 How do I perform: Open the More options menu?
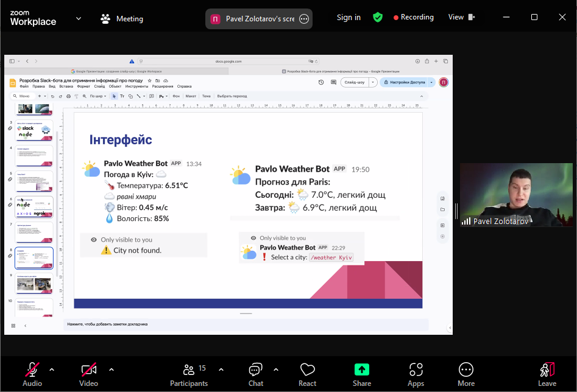[x=466, y=373]
